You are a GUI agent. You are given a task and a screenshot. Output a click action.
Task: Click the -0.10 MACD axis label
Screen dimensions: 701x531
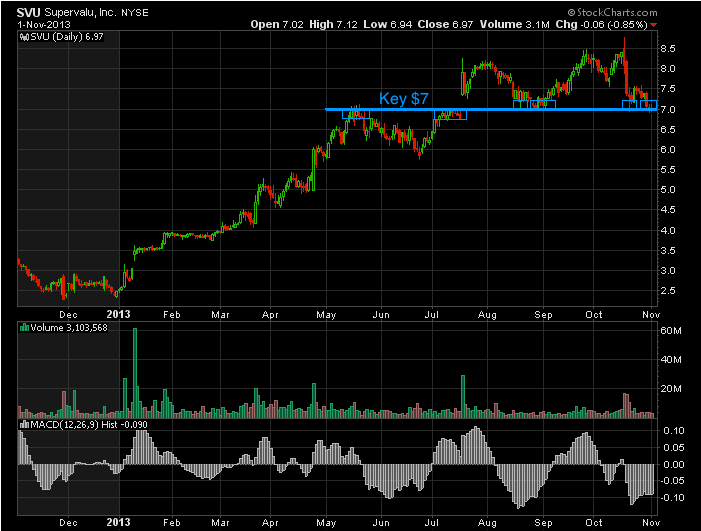coord(672,497)
